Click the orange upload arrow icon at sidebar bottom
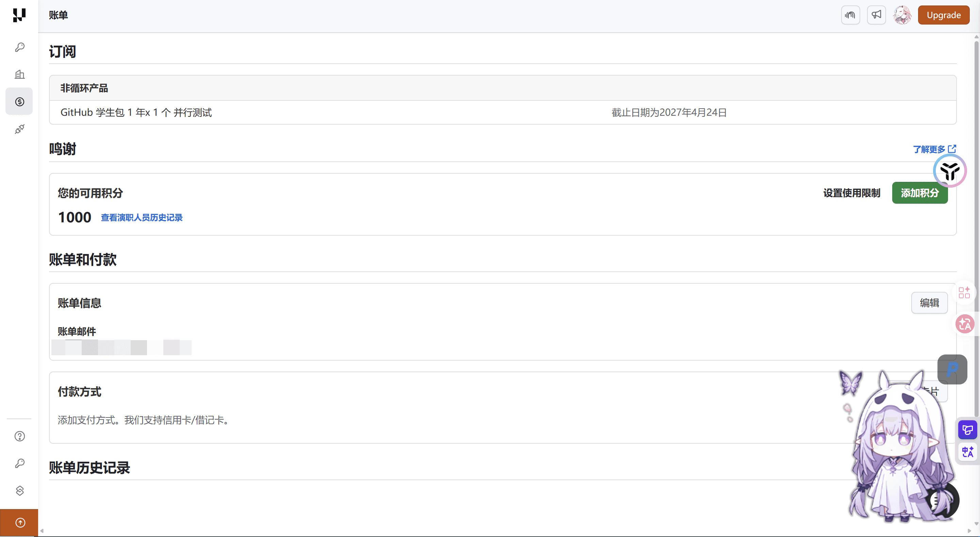 click(x=19, y=523)
